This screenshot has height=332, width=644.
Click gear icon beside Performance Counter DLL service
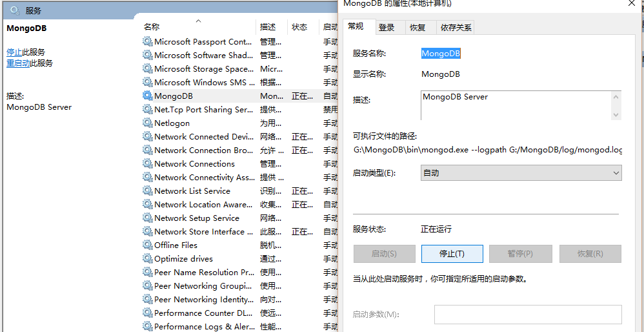[x=147, y=313]
